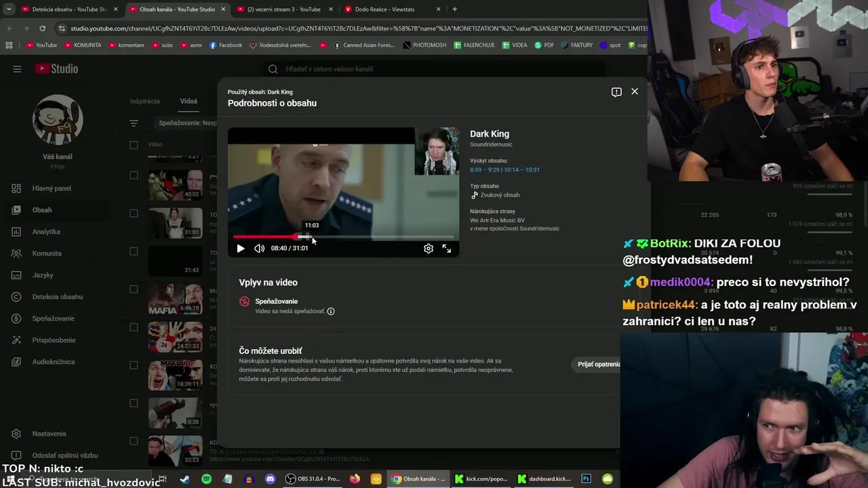Open the FALENCHUJE bookmark

[475, 45]
